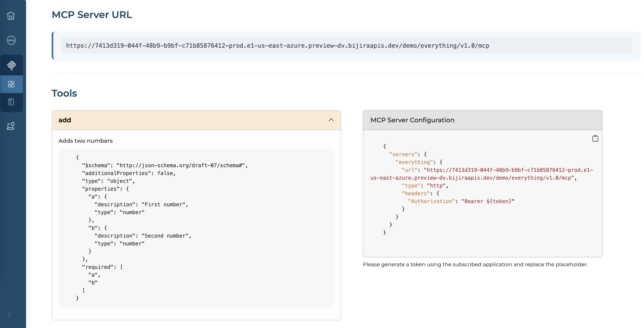Click the MCP servers sidebar icon

(11, 65)
